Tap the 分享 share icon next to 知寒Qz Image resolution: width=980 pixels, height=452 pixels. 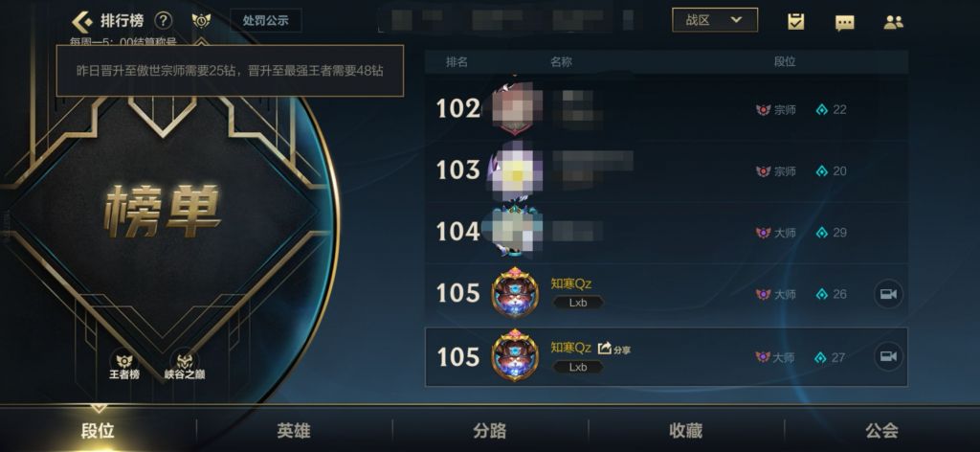point(613,349)
